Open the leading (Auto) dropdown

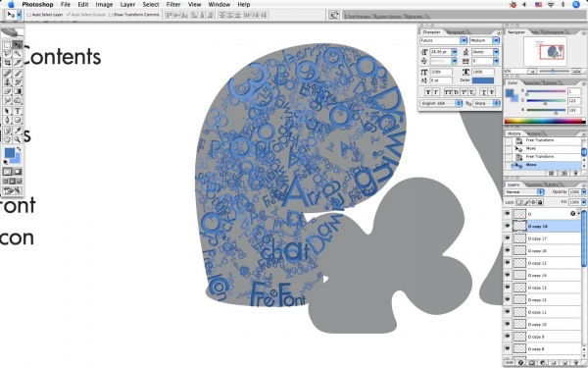(496, 52)
